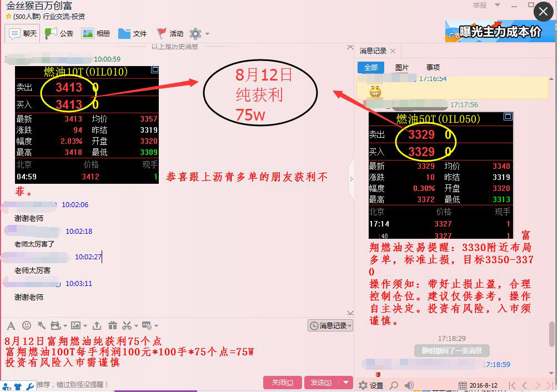
Task: Open dropdown next to 举报 at top
Action: tap(497, 5)
